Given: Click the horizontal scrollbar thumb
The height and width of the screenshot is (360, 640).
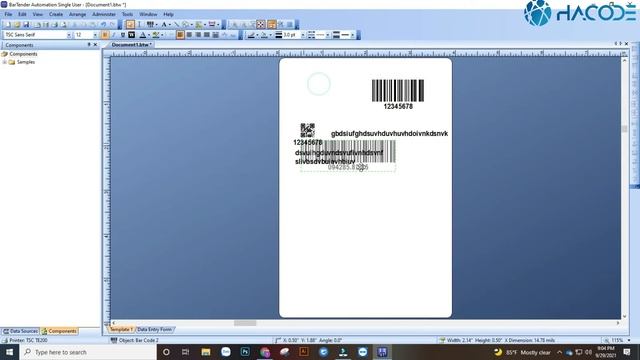Looking at the screenshot, I should point(245,323).
